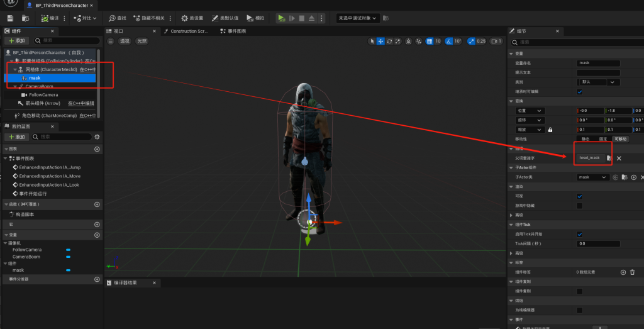
Task: Open 类默认值 class defaults
Action: (x=225, y=18)
